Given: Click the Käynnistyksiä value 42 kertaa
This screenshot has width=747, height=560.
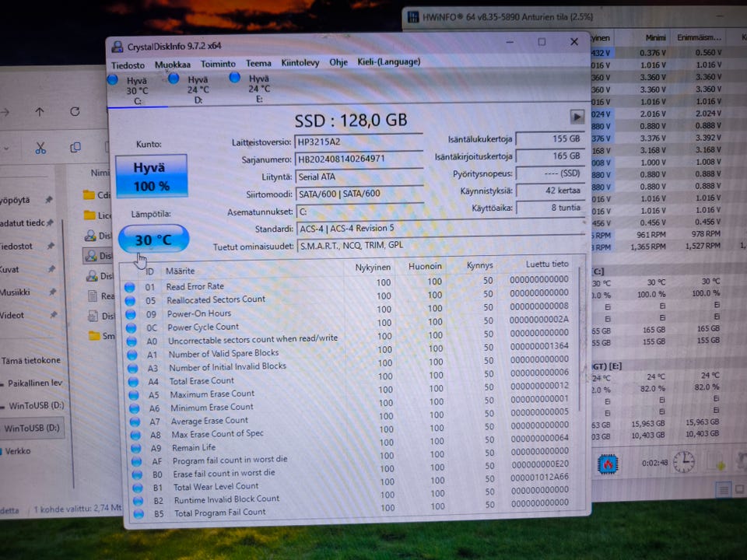Looking at the screenshot, I should (x=550, y=191).
